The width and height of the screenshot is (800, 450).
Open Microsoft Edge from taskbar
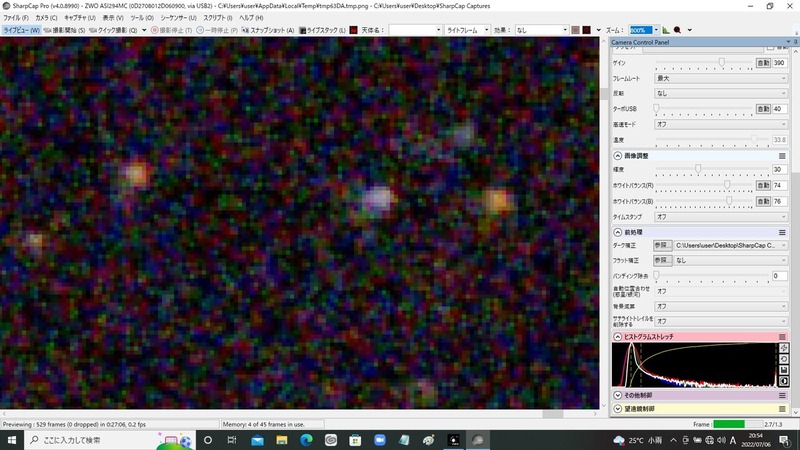pyautogui.click(x=306, y=440)
